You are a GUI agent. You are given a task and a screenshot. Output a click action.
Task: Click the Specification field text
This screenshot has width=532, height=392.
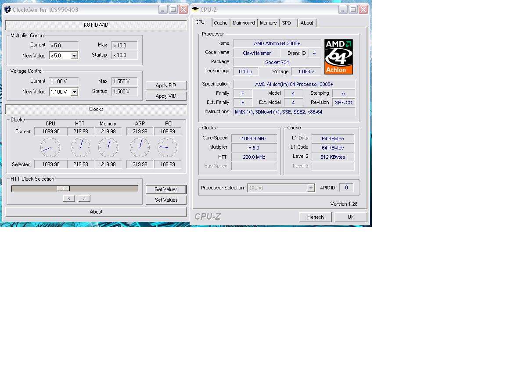point(294,84)
